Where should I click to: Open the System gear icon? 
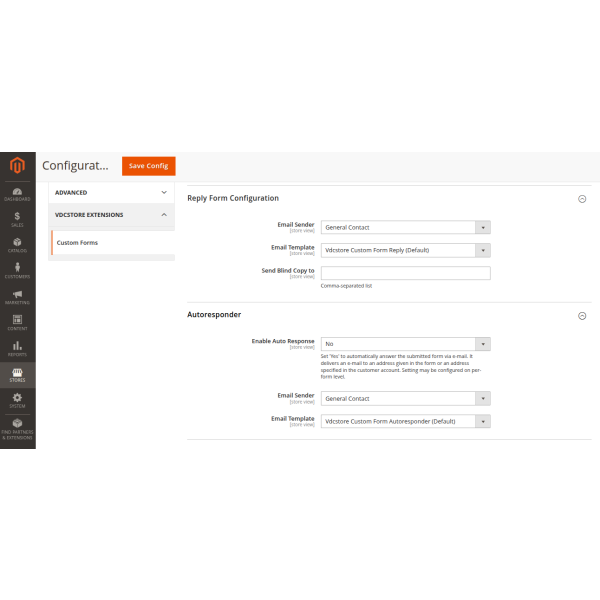point(17,400)
